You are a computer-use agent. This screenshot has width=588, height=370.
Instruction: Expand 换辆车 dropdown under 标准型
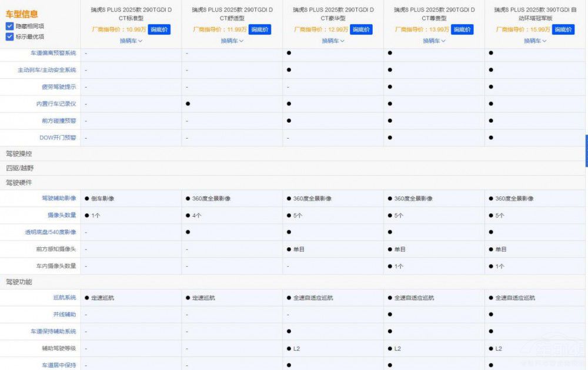(x=131, y=41)
